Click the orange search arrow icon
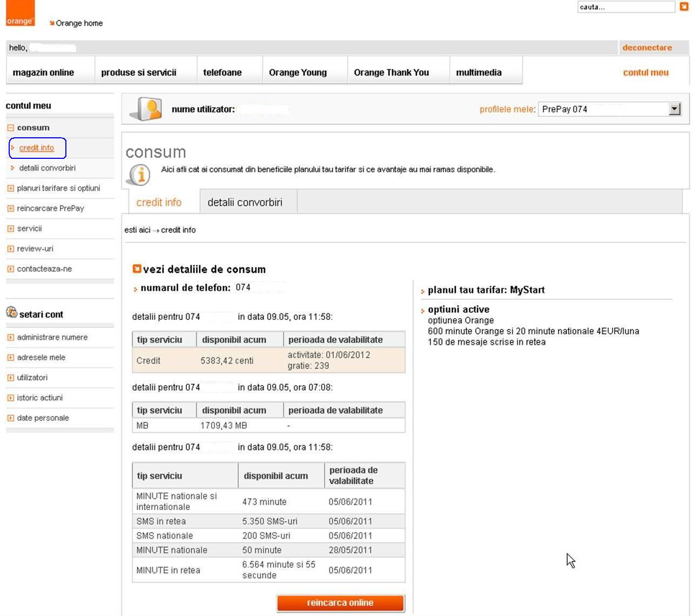This screenshot has height=616, width=694. [x=684, y=6]
